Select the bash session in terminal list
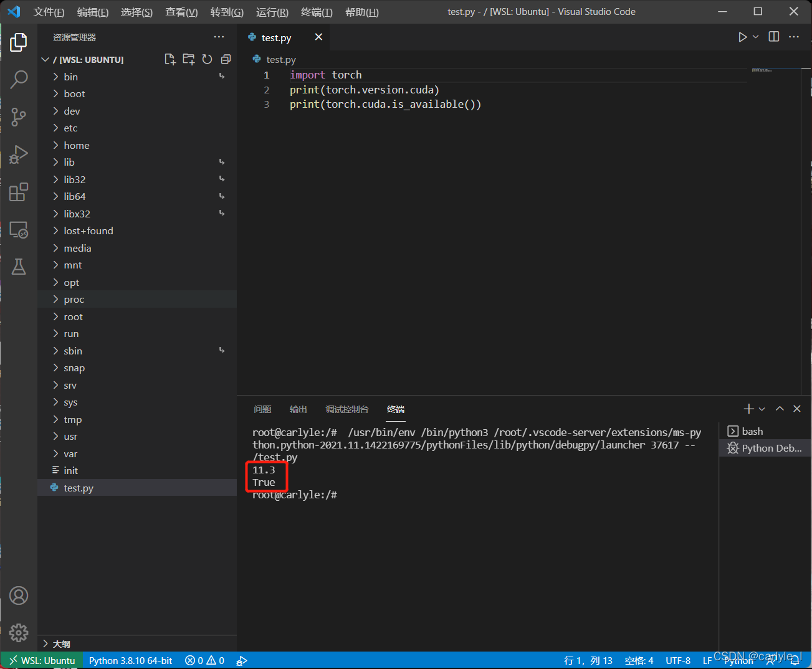 750,430
